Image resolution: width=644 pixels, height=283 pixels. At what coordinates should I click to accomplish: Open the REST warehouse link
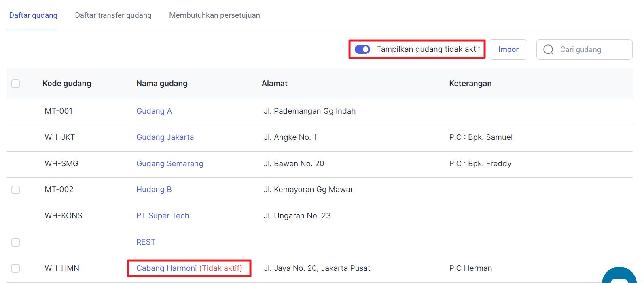pyautogui.click(x=146, y=242)
